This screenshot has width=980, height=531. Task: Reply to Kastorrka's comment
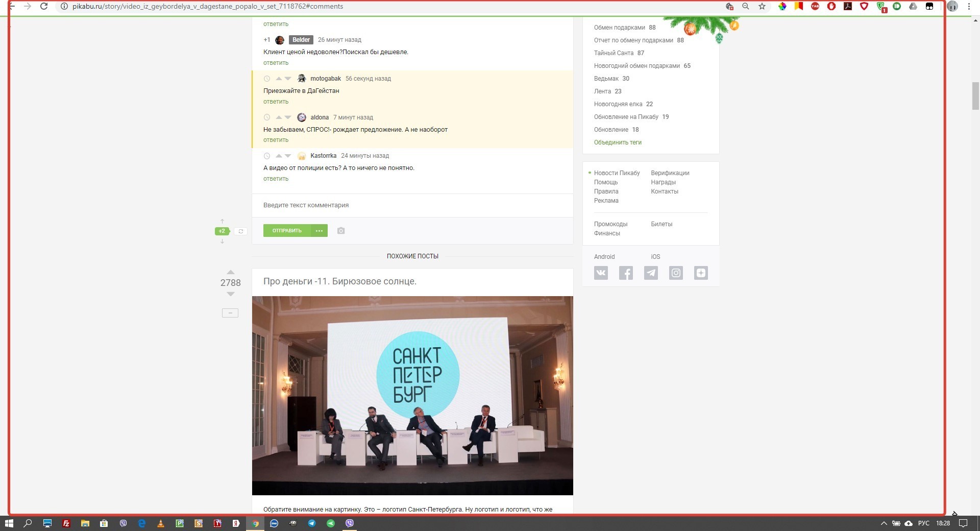pyautogui.click(x=276, y=179)
